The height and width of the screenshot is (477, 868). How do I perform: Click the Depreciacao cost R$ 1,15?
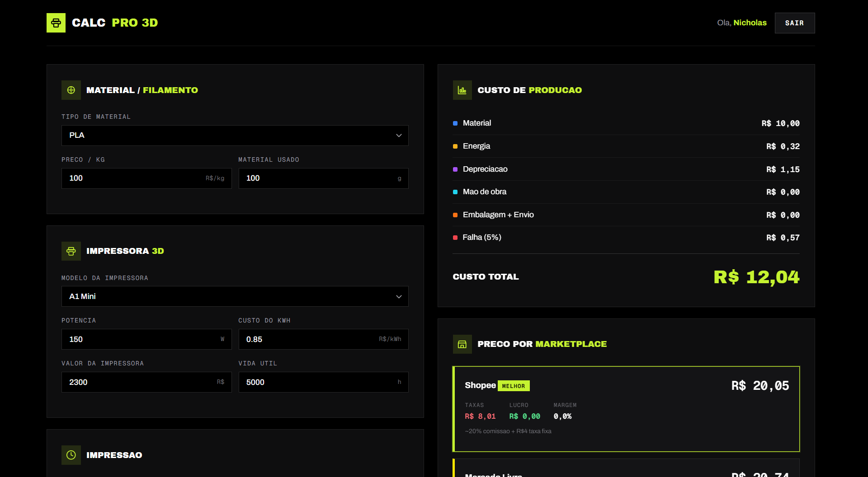tap(783, 169)
